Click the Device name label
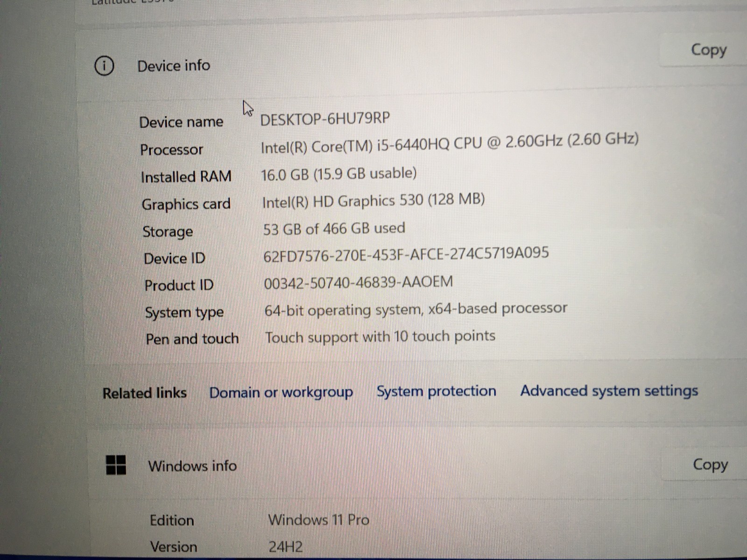 (181, 122)
